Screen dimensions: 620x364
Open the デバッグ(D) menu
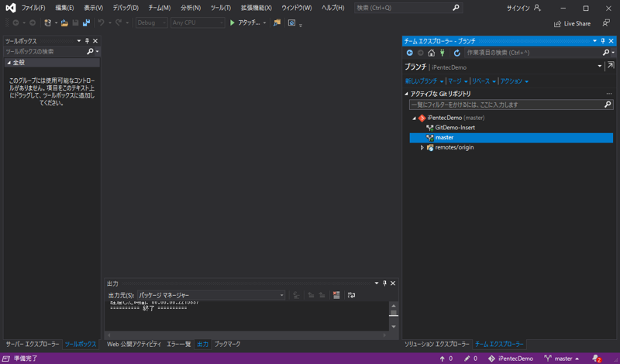click(126, 8)
